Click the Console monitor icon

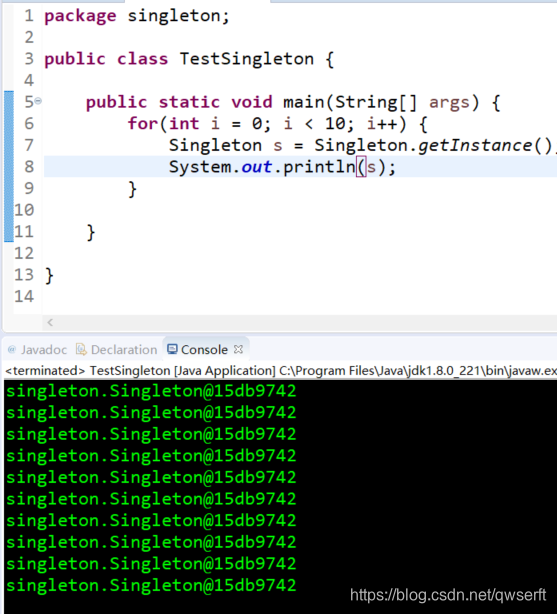tap(172, 349)
